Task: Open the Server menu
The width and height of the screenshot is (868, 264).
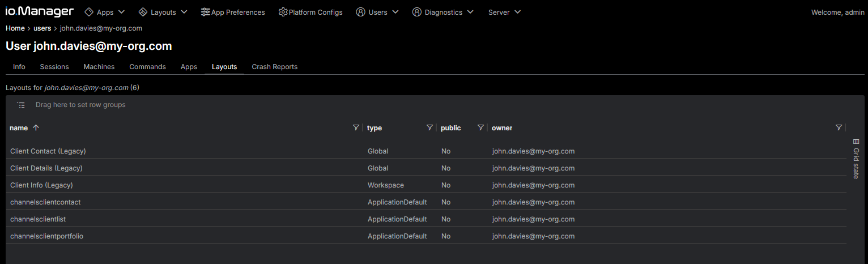Action: [504, 12]
